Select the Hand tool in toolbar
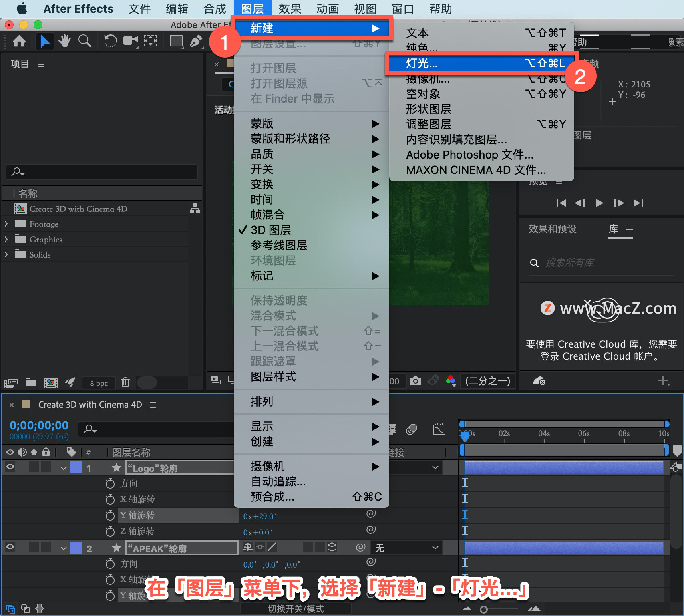684x616 pixels. coord(64,41)
